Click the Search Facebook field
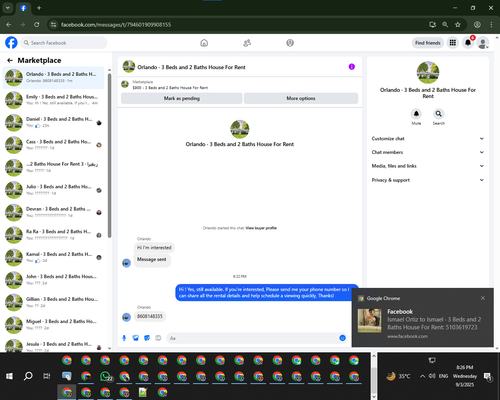 coord(64,43)
